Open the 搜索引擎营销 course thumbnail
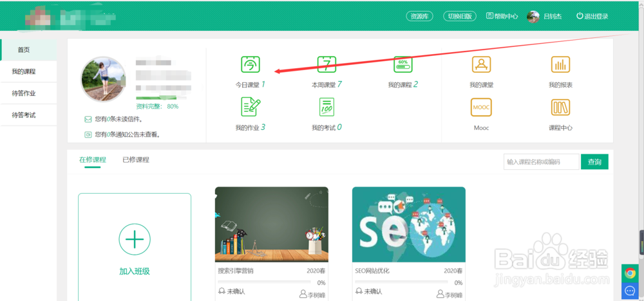 pyautogui.click(x=272, y=224)
